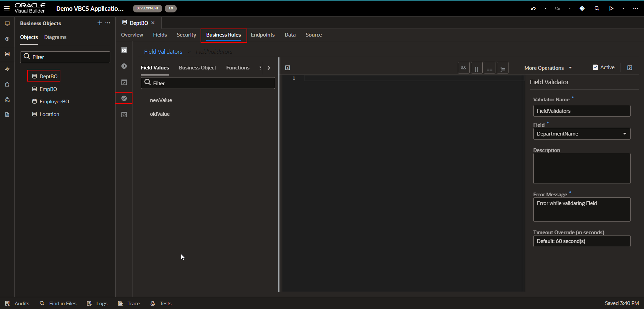Image resolution: width=644 pixels, height=309 pixels.
Task: Click the Redo arrow in header
Action: (557, 8)
